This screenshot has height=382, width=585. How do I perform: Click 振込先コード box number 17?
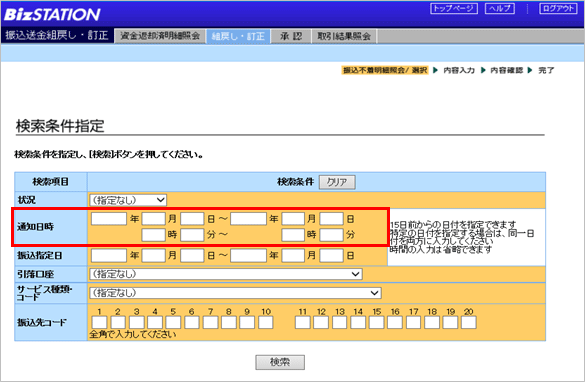tap(413, 322)
